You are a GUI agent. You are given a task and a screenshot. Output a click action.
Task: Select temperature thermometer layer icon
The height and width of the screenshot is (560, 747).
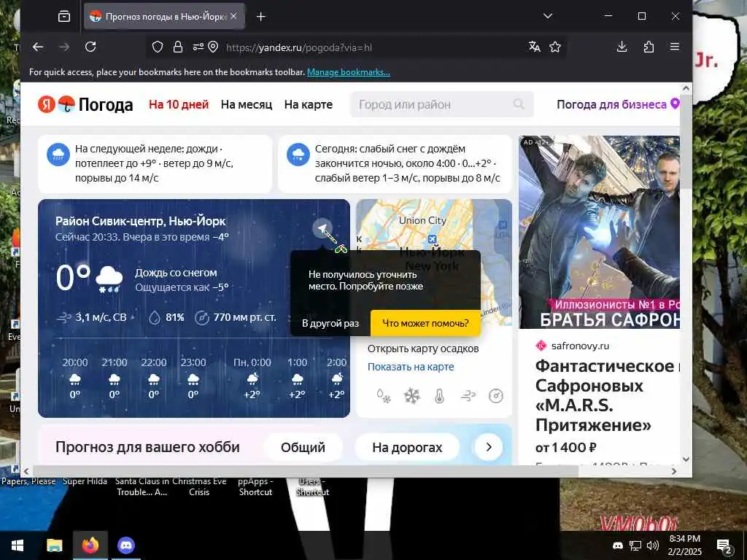pyautogui.click(x=439, y=396)
